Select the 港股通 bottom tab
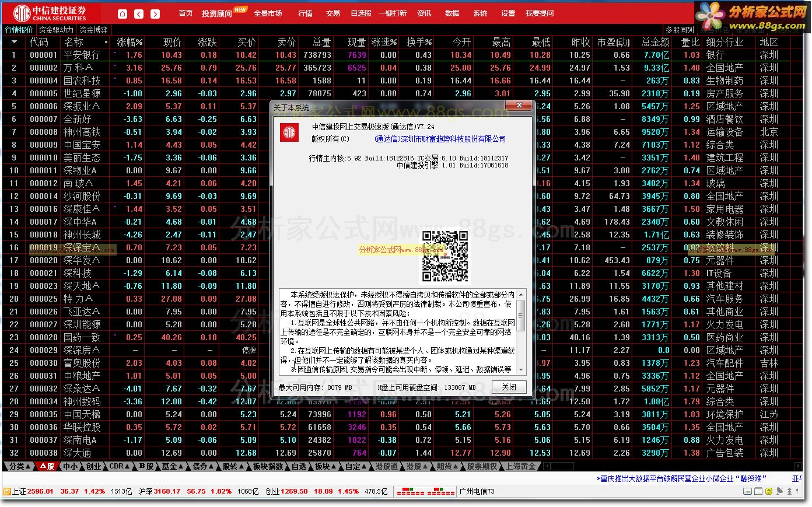Screen dimensions: 812x507 386,466
